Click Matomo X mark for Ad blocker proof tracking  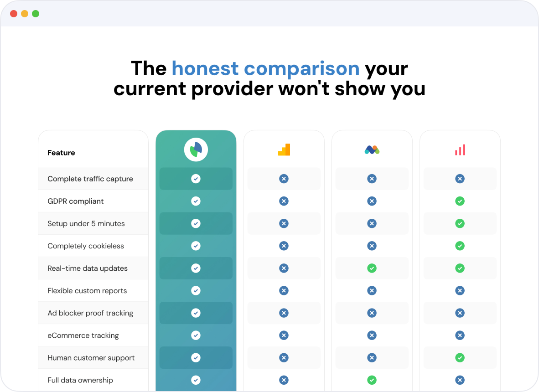[x=372, y=313]
